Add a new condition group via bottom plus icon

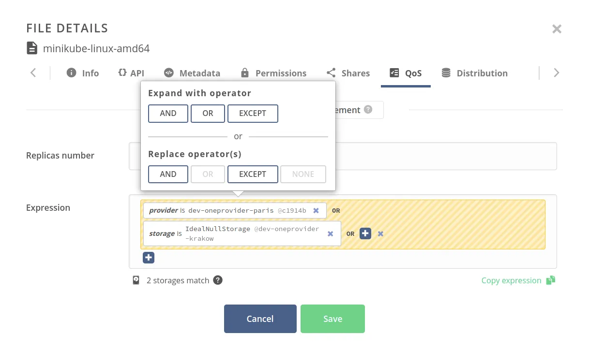[x=149, y=258]
